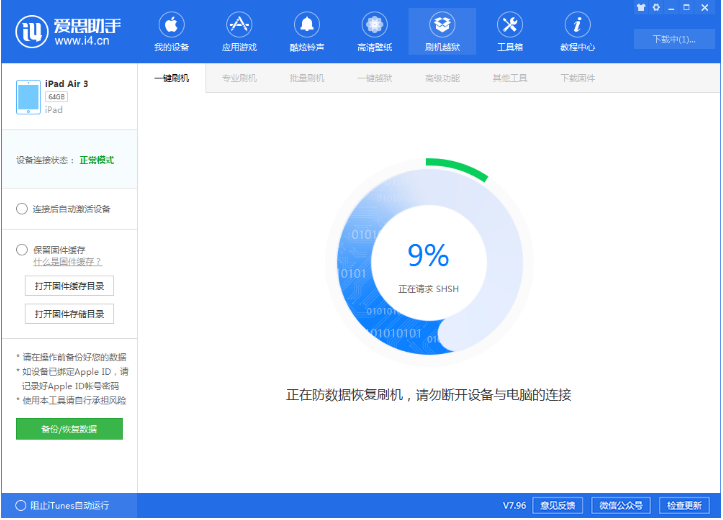This screenshot has height=520, width=723.
Task: Open 我的设备 (My Device) section
Action: pyautogui.click(x=171, y=32)
